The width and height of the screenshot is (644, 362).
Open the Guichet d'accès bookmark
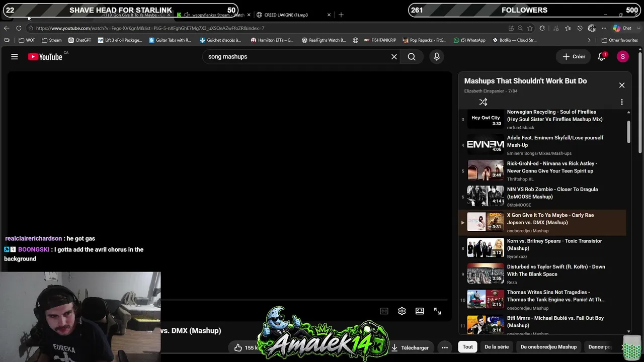point(221,40)
